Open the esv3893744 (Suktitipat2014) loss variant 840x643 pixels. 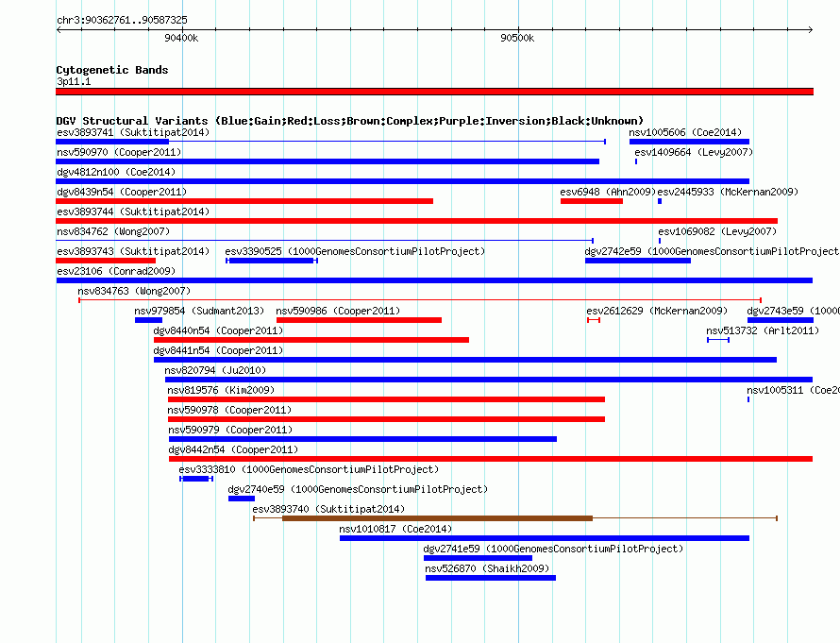tap(416, 221)
